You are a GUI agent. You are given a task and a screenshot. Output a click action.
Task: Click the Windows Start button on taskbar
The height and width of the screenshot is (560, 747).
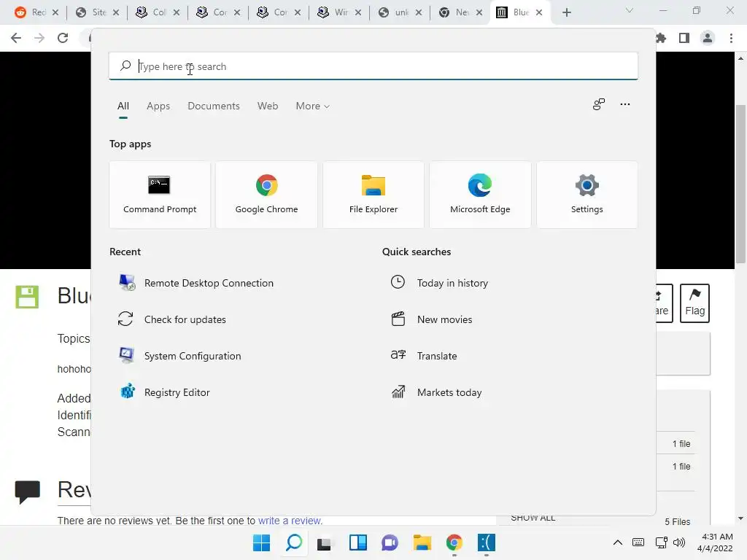(261, 542)
